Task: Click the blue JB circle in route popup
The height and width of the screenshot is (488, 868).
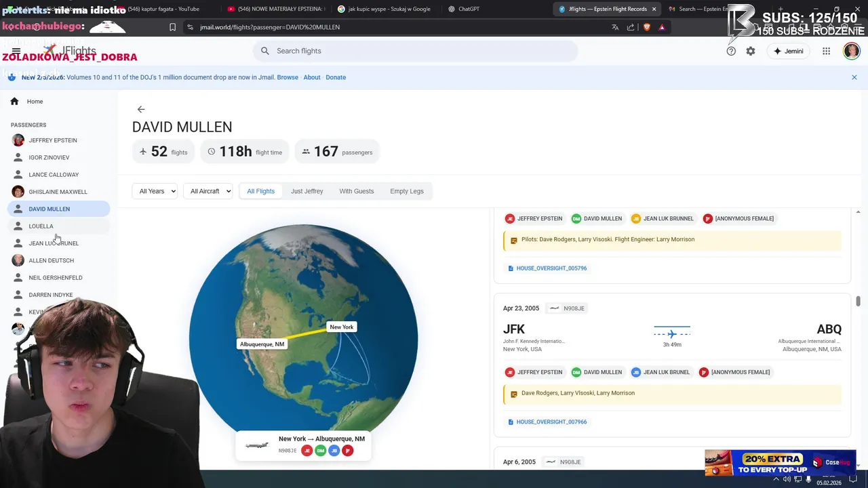Action: pos(334,451)
